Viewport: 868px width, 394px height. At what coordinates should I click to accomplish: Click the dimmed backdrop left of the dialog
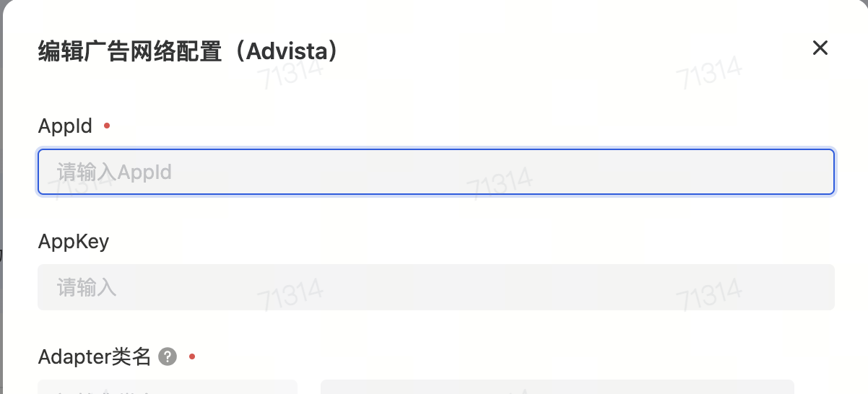(1, 216)
